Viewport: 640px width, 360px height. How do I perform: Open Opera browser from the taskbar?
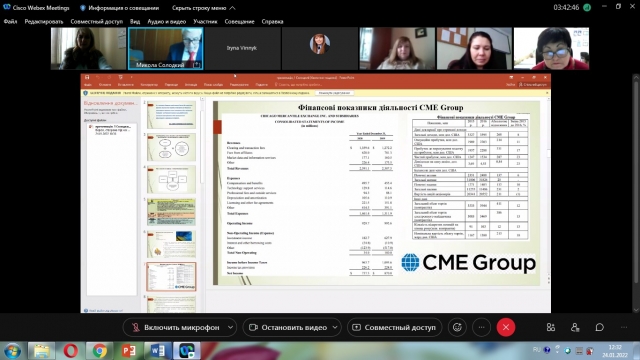(71, 351)
